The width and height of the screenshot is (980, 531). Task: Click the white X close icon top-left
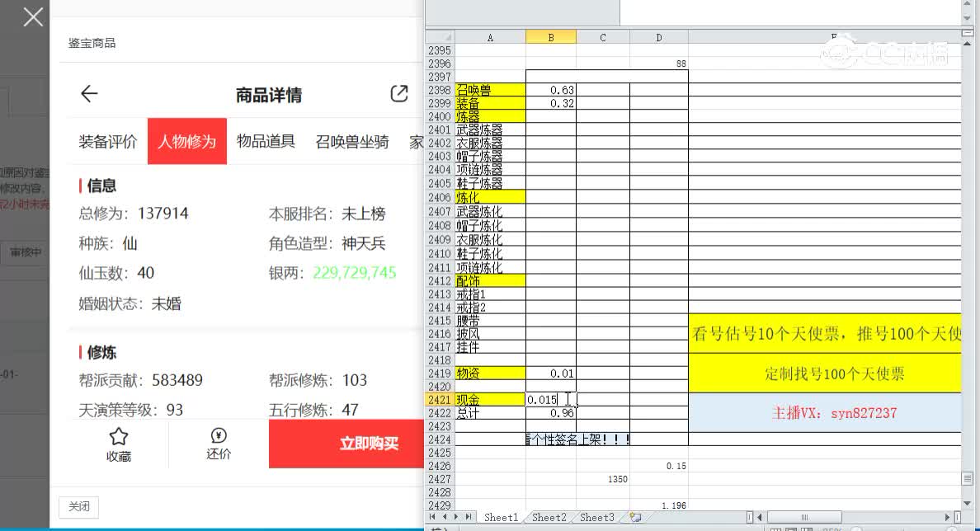32,16
